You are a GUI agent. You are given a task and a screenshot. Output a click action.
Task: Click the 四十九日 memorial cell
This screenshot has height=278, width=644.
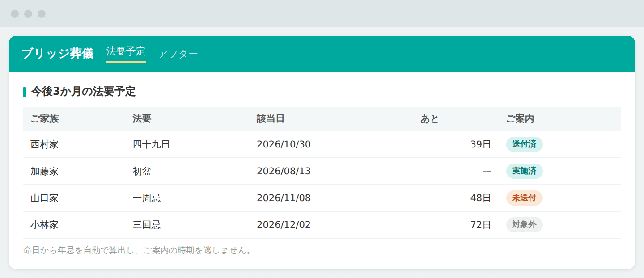151,144
